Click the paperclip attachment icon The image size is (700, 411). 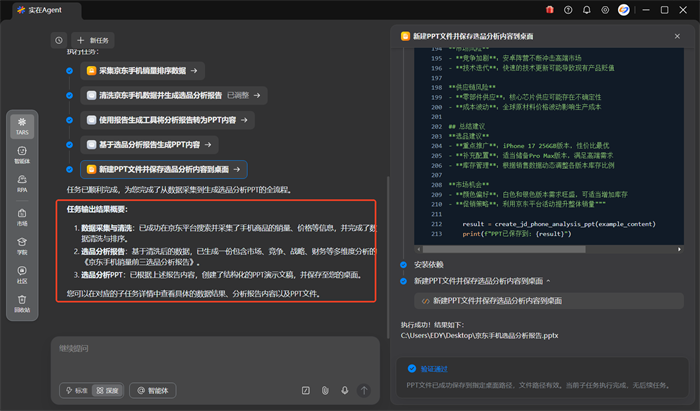pos(325,390)
